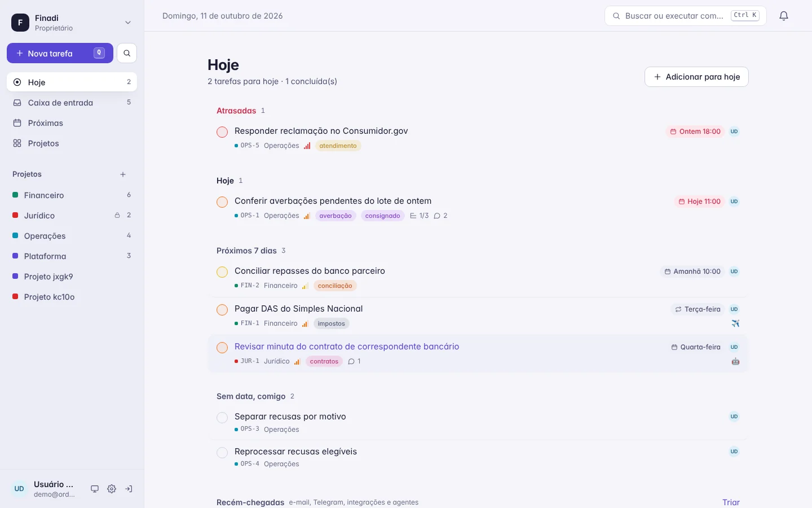The height and width of the screenshot is (508, 812).
Task: Click priority bars icon on OPS-5 task
Action: 307,146
